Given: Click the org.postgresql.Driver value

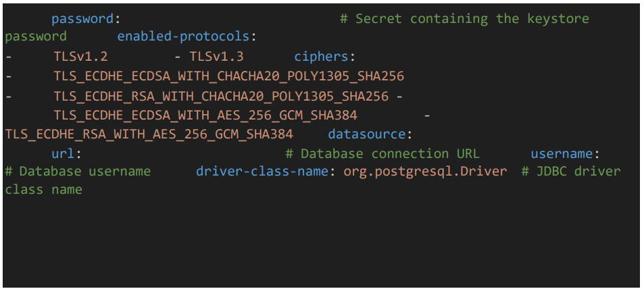Looking at the screenshot, I should click(x=426, y=172).
